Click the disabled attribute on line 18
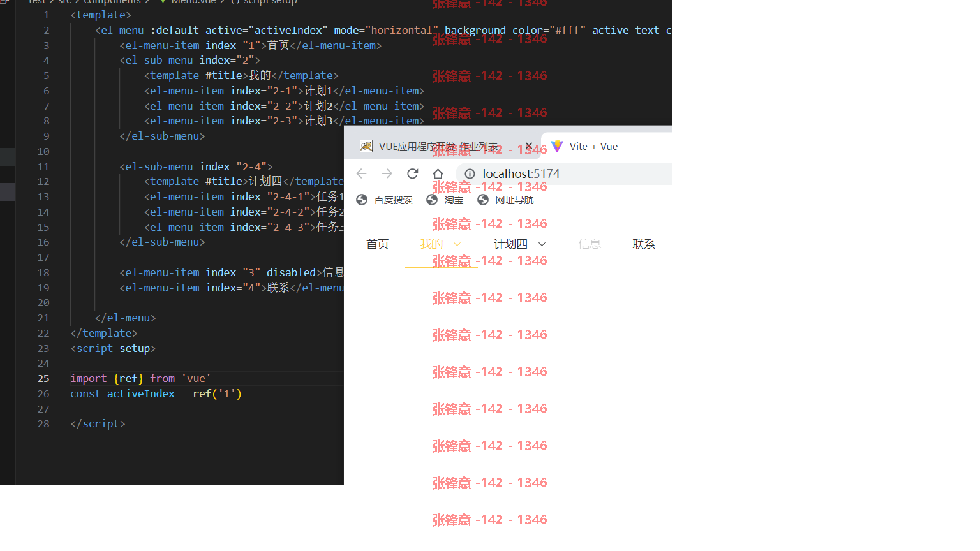 click(x=291, y=273)
